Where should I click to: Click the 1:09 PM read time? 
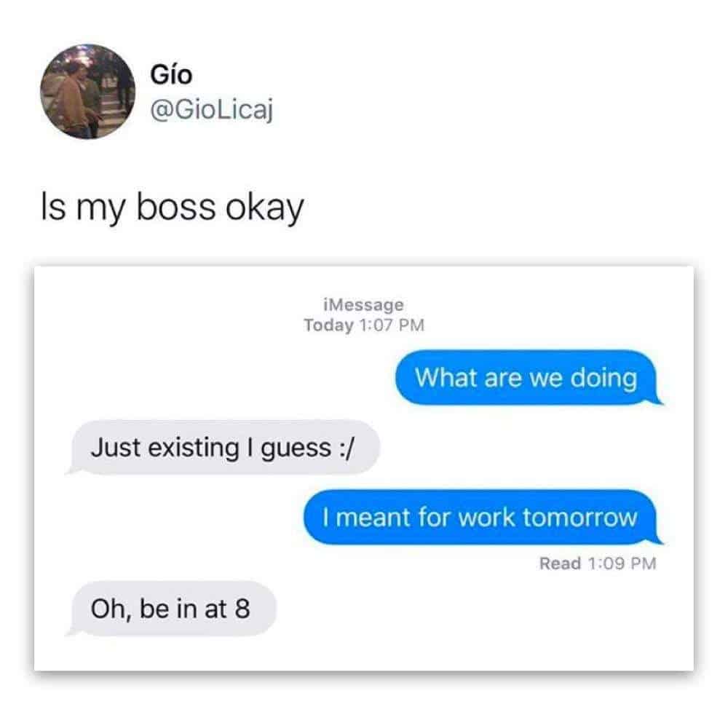pos(622,563)
